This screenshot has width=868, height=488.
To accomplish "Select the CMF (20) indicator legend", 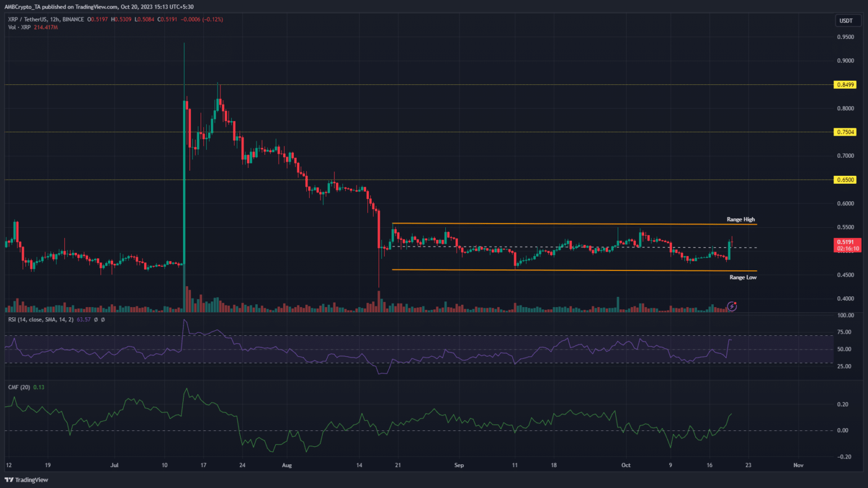I will pyautogui.click(x=19, y=387).
